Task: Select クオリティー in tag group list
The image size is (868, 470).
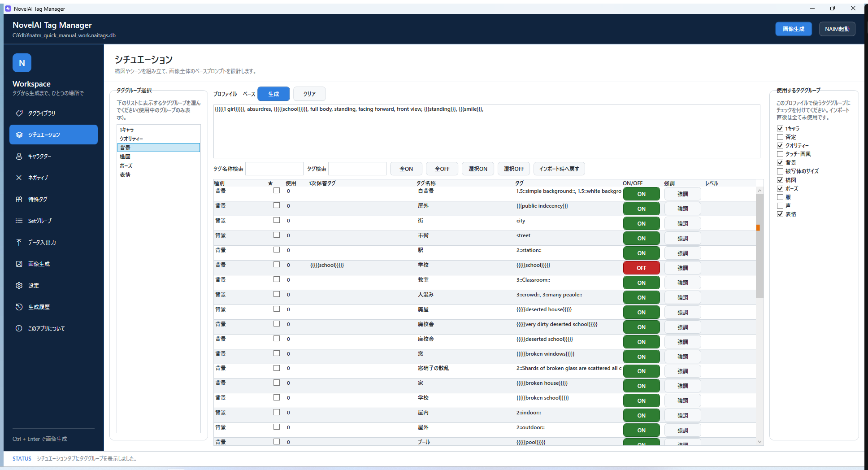Action: pos(159,139)
